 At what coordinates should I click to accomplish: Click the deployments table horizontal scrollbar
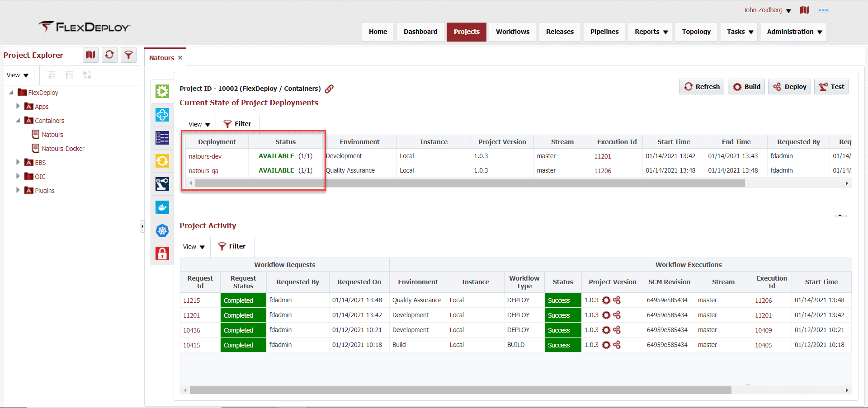pyautogui.click(x=470, y=183)
